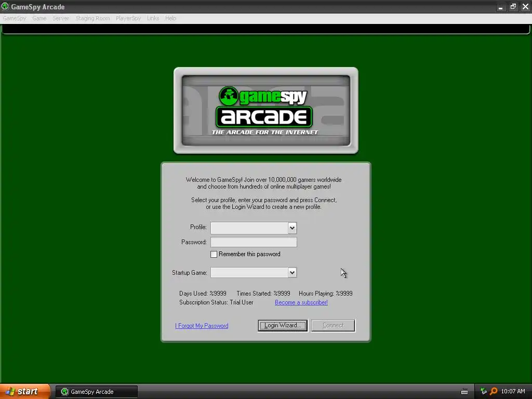Open the Links menu
This screenshot has height=399, width=532.
point(153,18)
